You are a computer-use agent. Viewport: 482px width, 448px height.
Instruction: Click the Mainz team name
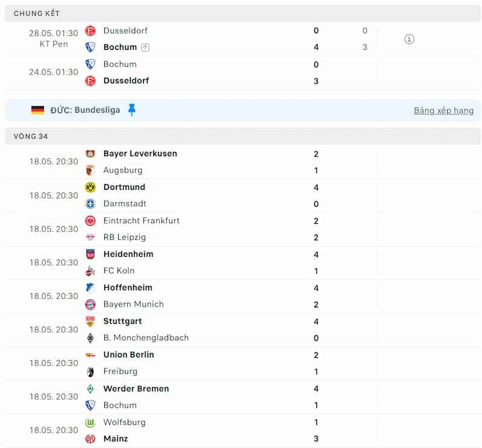(x=116, y=438)
